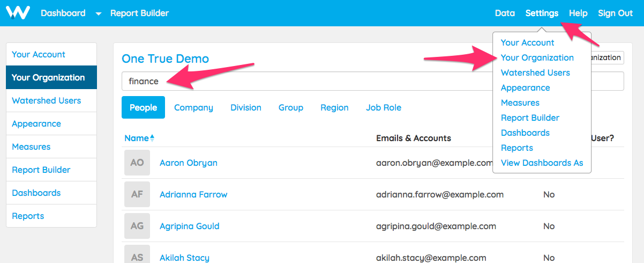Open Reports in the left sidebar
Screen dimensions: 644x263
51,216
